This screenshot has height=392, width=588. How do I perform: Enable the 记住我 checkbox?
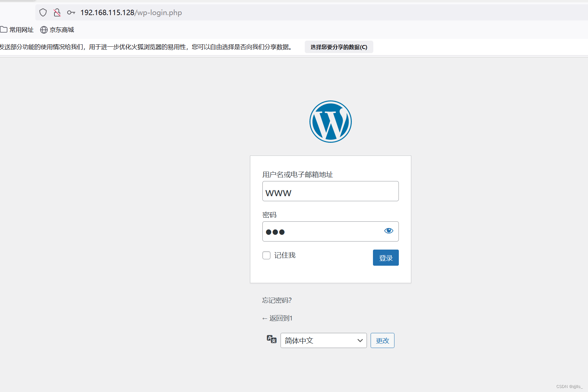[x=266, y=255]
